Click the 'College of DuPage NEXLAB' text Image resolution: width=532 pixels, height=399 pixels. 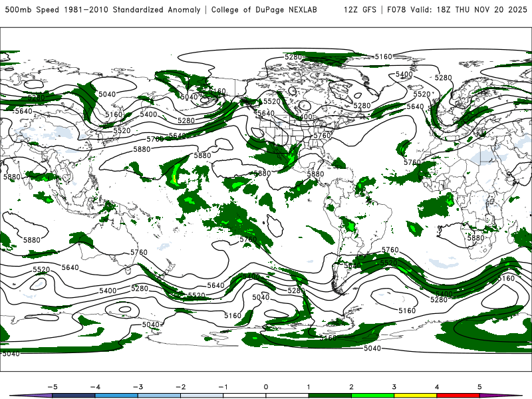click(264, 9)
